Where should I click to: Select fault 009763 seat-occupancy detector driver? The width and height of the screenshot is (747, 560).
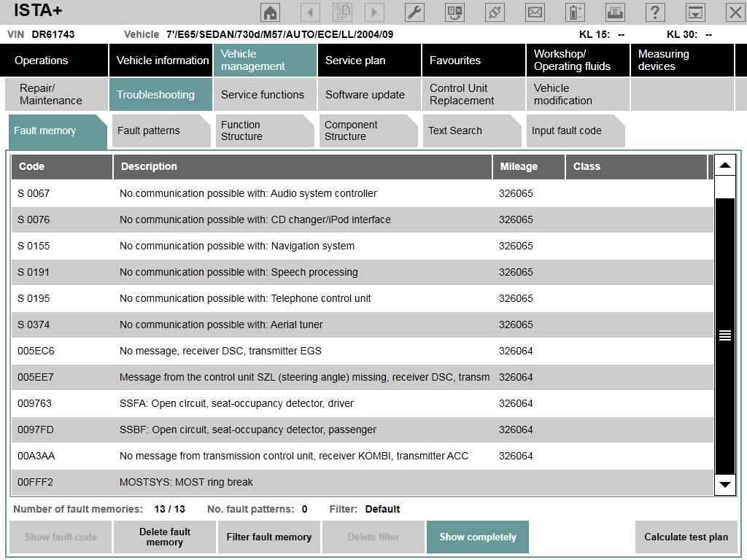[x=363, y=403]
